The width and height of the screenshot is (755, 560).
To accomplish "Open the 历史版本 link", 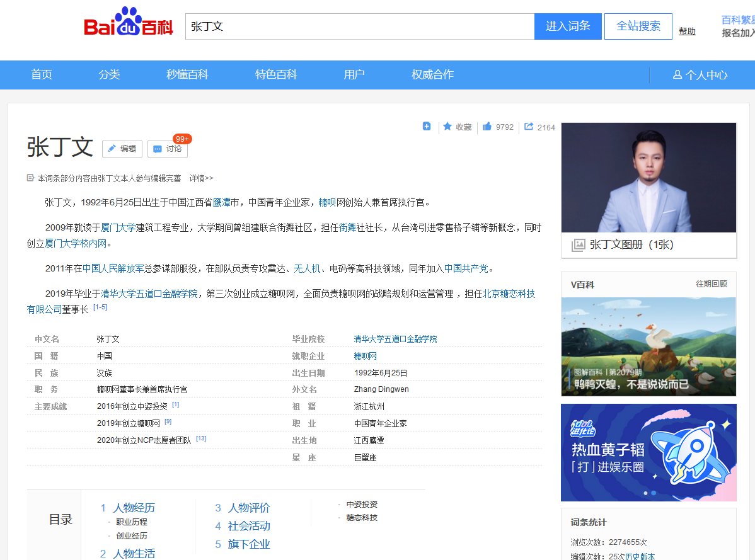I will coord(640,556).
